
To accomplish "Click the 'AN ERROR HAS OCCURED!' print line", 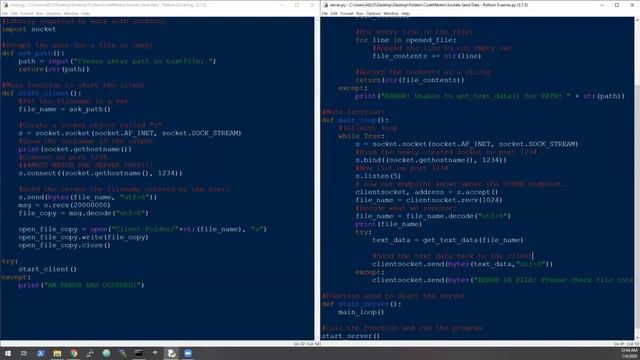I will [x=81, y=285].
